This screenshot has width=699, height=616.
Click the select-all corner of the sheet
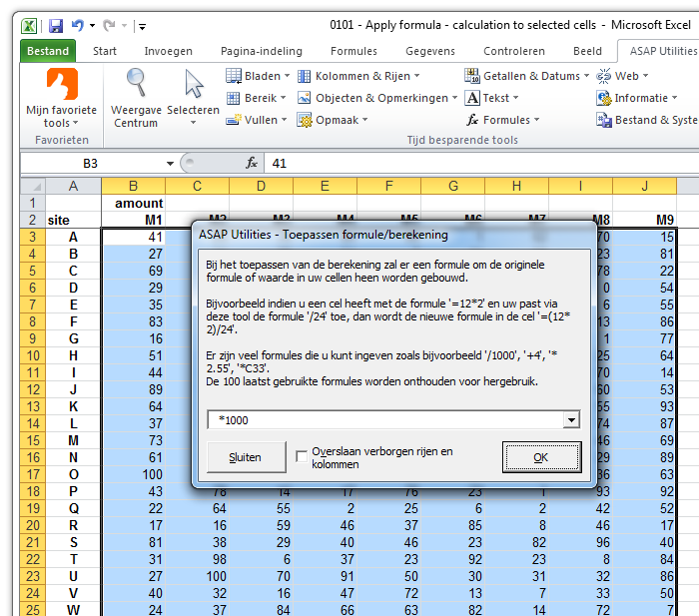(33, 186)
